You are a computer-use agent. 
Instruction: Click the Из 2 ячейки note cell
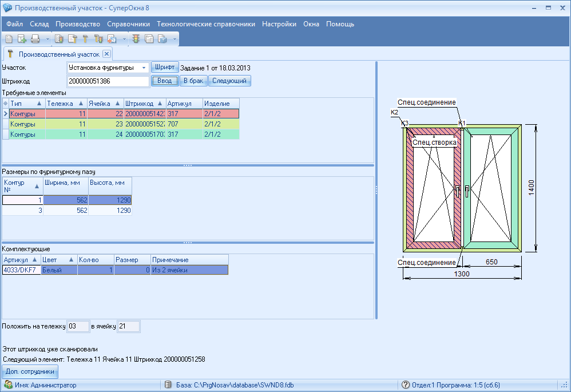click(x=190, y=270)
